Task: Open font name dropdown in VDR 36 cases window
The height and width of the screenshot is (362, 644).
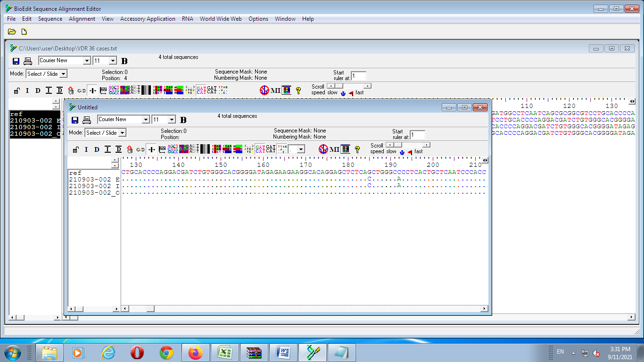Action: click(87, 61)
